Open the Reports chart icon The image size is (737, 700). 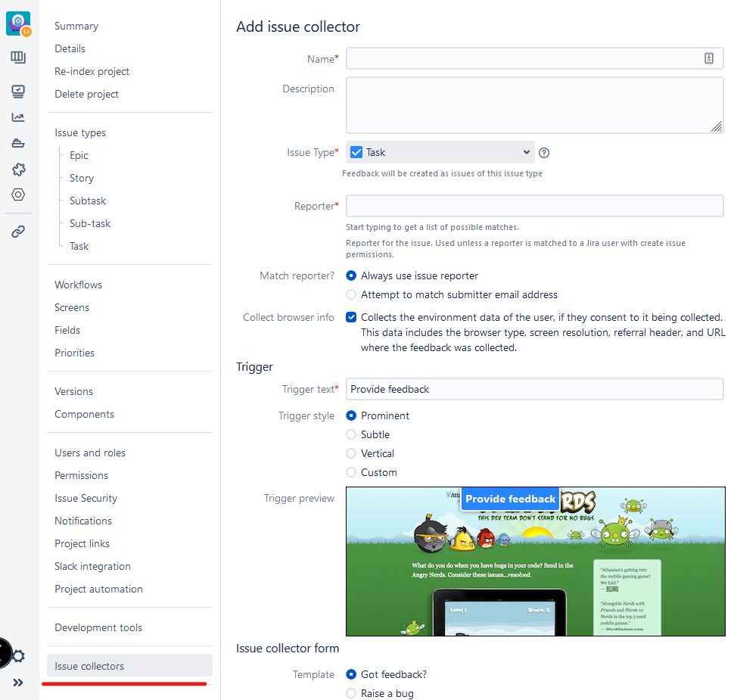(18, 117)
